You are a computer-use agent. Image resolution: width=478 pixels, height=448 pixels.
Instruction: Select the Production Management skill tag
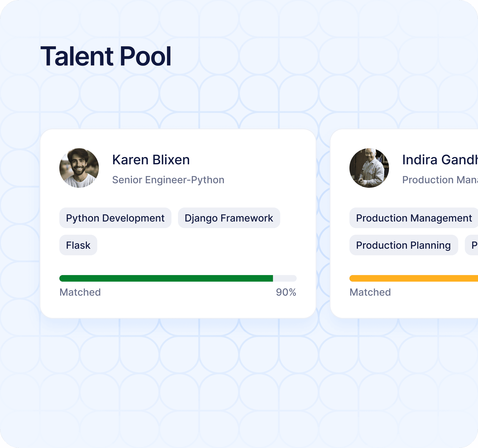point(414,218)
